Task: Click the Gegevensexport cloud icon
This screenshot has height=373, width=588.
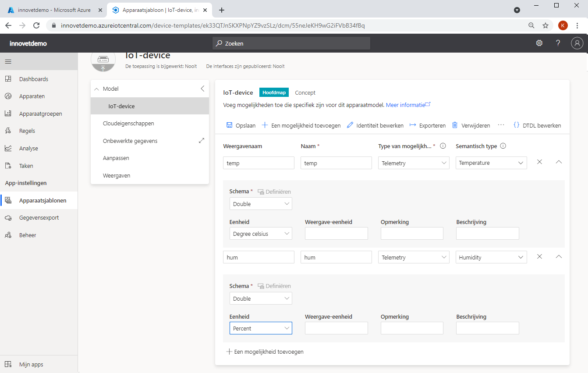Action: point(8,217)
